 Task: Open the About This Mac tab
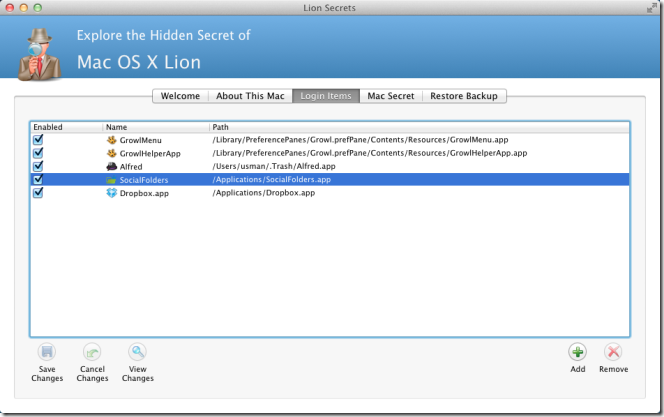tap(250, 96)
